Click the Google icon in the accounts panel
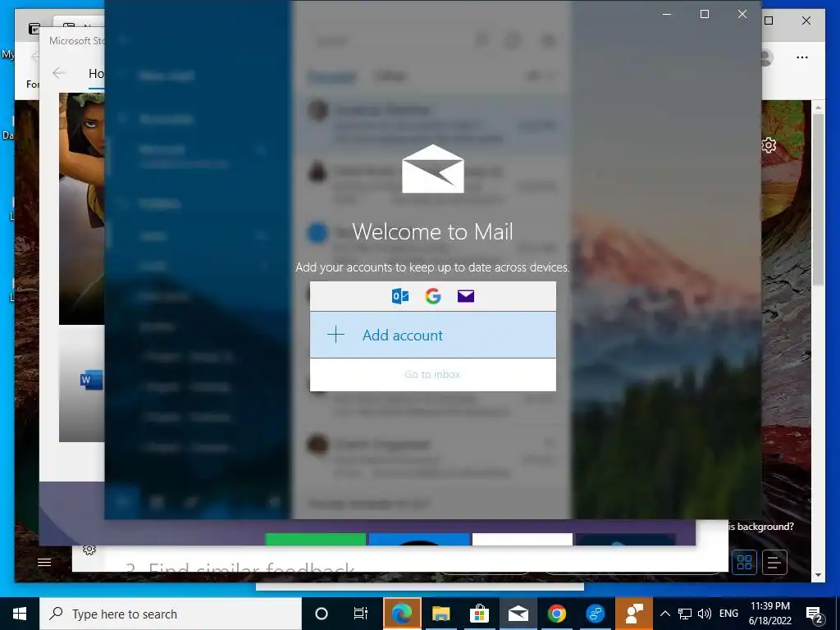This screenshot has height=630, width=840. click(x=433, y=295)
